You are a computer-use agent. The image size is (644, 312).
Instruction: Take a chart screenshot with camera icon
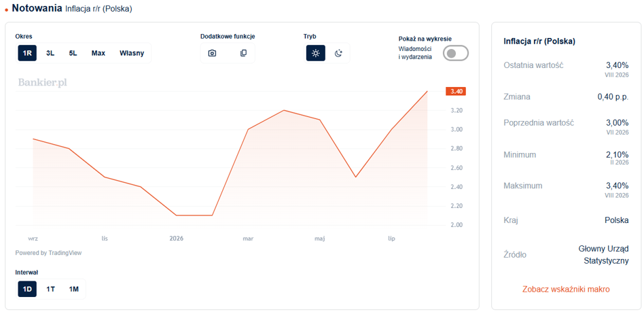(212, 53)
